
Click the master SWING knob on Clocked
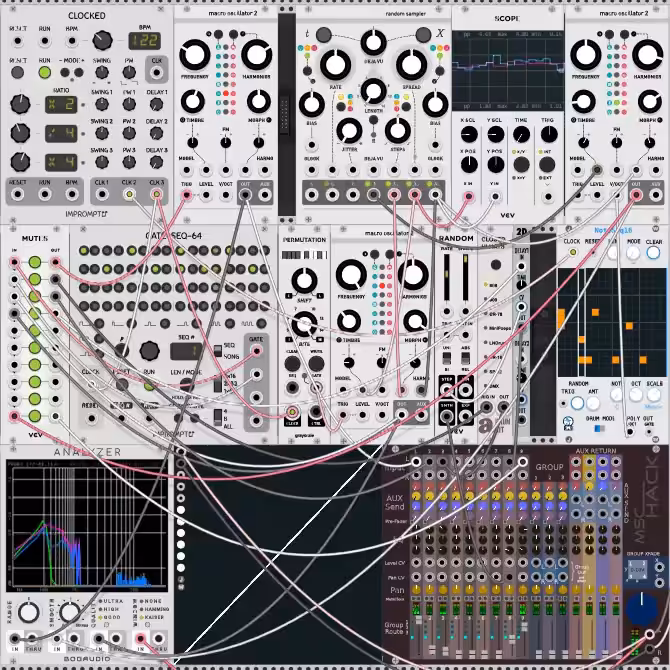[x=102, y=72]
